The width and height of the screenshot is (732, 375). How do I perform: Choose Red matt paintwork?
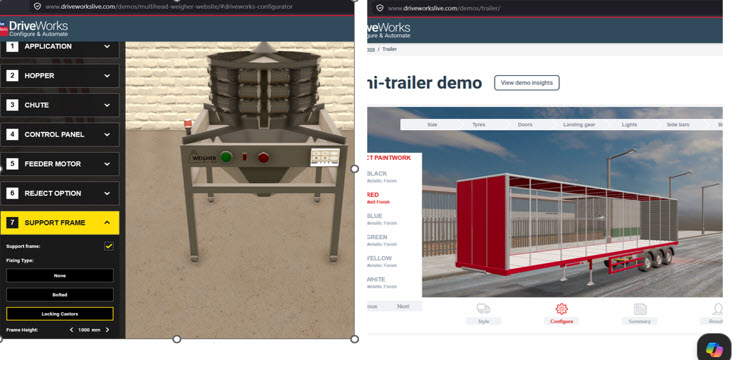(x=378, y=198)
